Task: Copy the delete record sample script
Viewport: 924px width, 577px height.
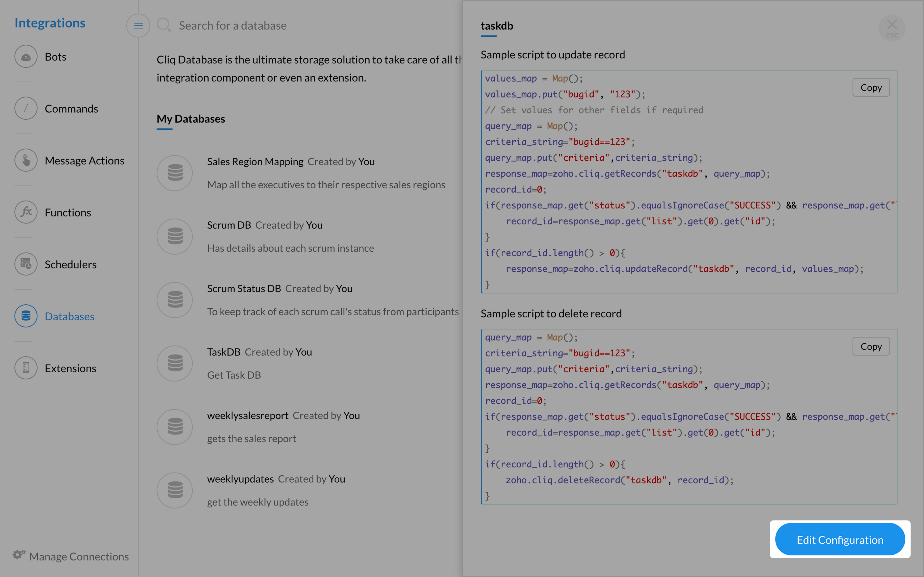Action: [871, 346]
